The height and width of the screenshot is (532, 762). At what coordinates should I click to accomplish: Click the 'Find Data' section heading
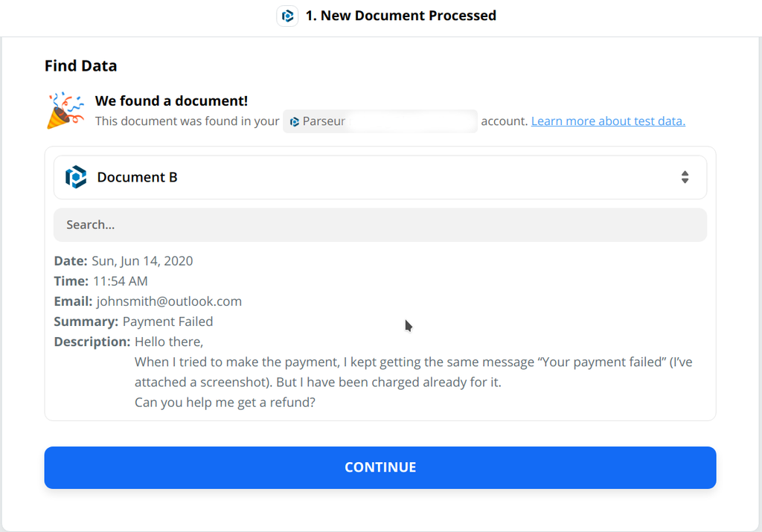pos(80,65)
